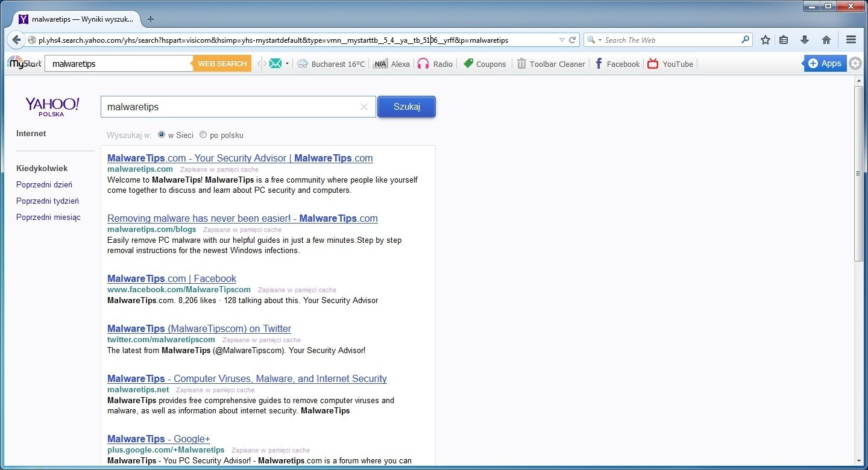Select the "w Sieci" radio button
The width and height of the screenshot is (868, 470).
(x=162, y=135)
